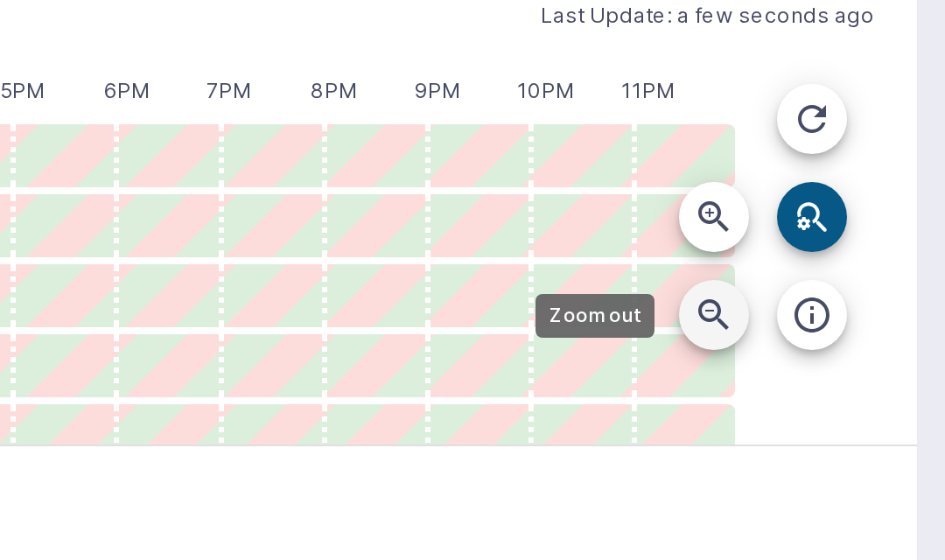The image size is (945, 560).
Task: Click the Zoom out tooltip label
Action: [595, 316]
